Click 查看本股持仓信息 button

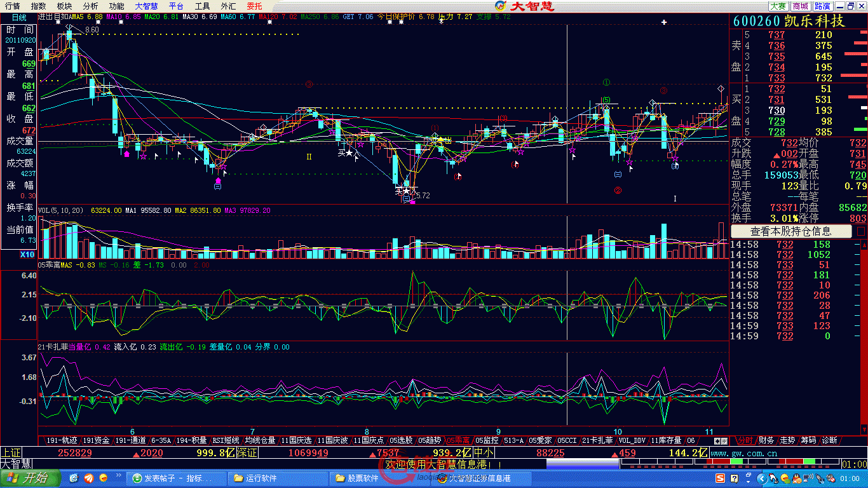pyautogui.click(x=791, y=231)
